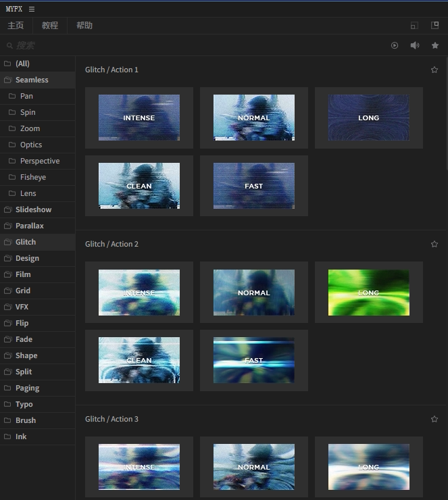Select Action 1 LONG preset thumbnail

pos(369,118)
